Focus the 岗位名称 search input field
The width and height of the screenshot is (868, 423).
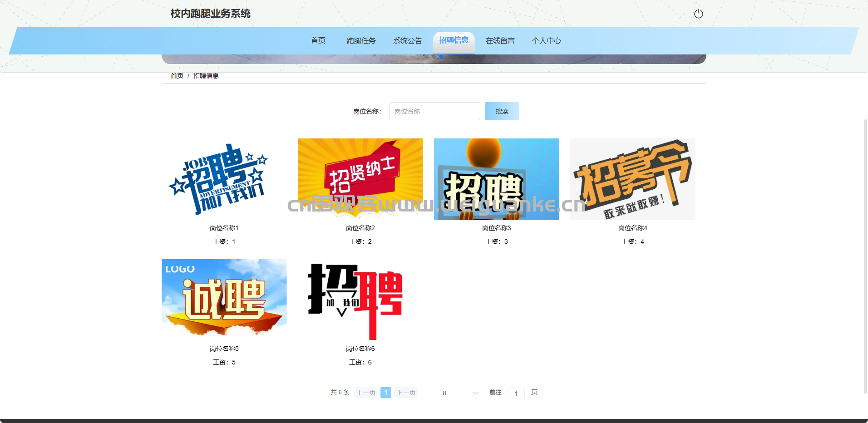coord(434,111)
